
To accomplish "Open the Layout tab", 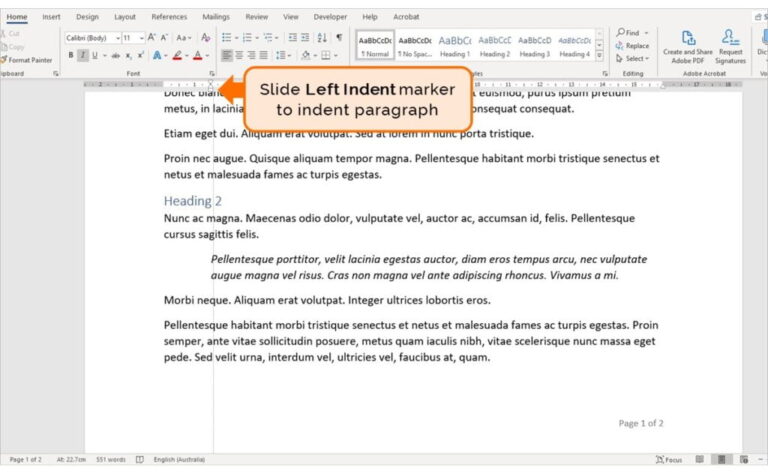I will 125,17.
